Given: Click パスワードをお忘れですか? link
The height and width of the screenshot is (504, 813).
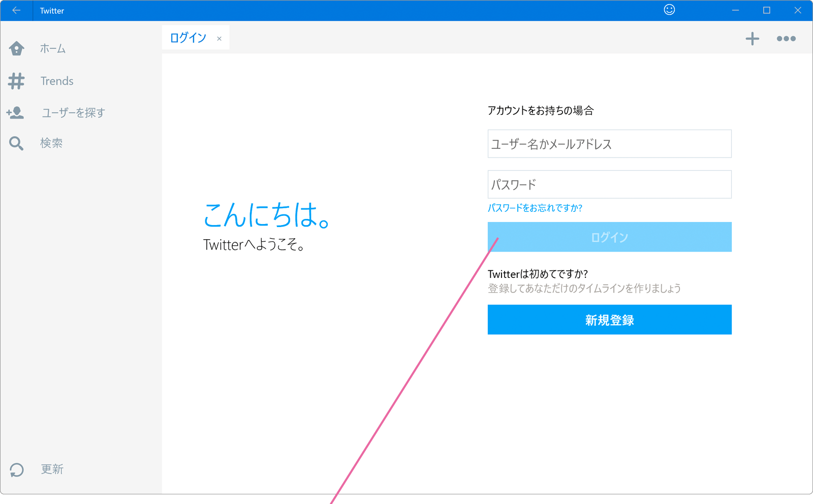Looking at the screenshot, I should pos(535,208).
